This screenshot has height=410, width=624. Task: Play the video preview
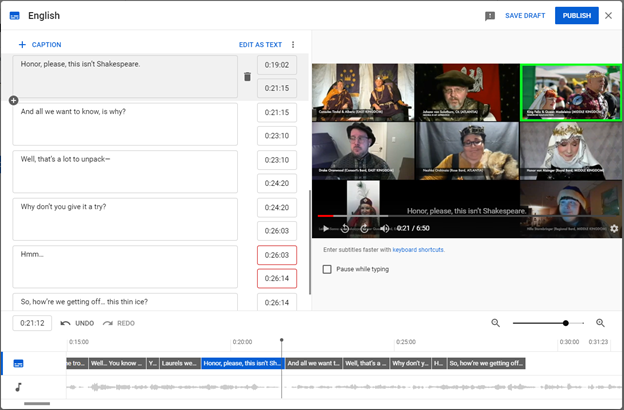pos(325,229)
